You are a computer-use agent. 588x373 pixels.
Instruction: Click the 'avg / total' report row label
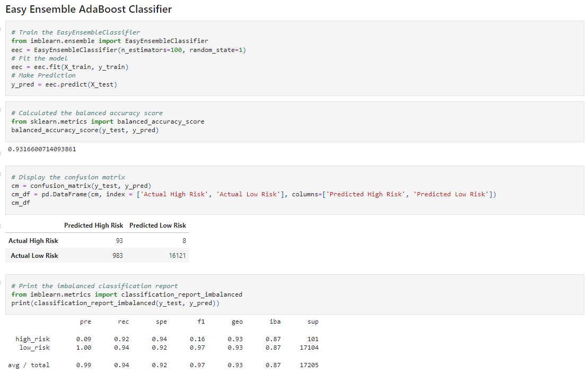[29, 365]
